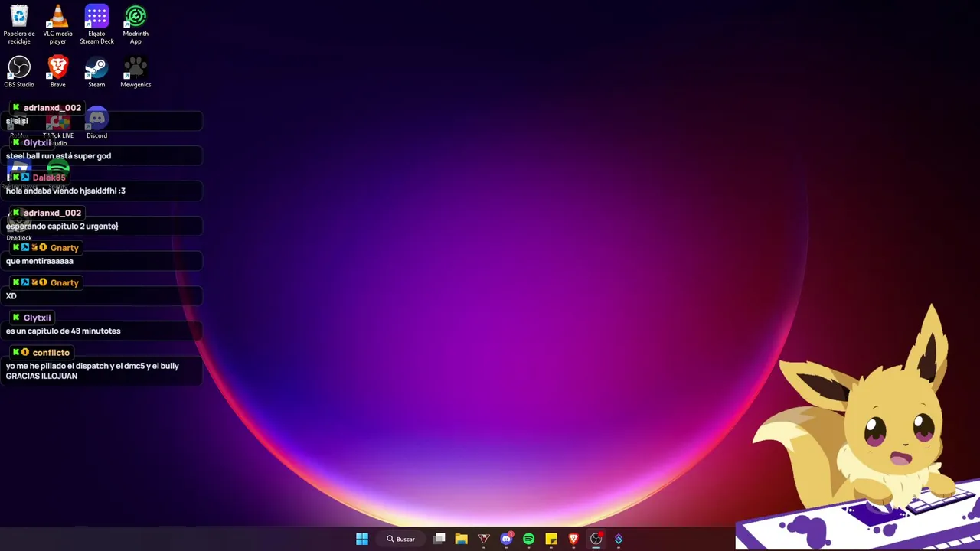This screenshot has width=980, height=551.
Task: Open File Explorer from the taskbar
Action: [x=461, y=539]
